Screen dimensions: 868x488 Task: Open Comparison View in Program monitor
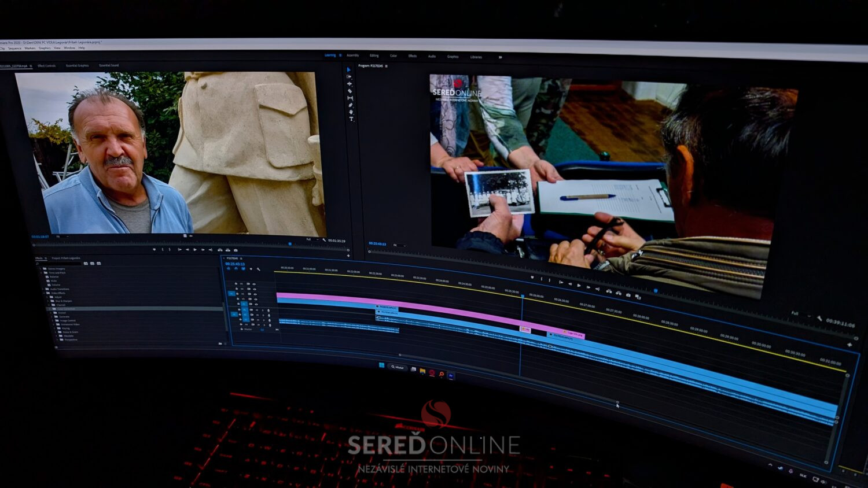coord(638,297)
